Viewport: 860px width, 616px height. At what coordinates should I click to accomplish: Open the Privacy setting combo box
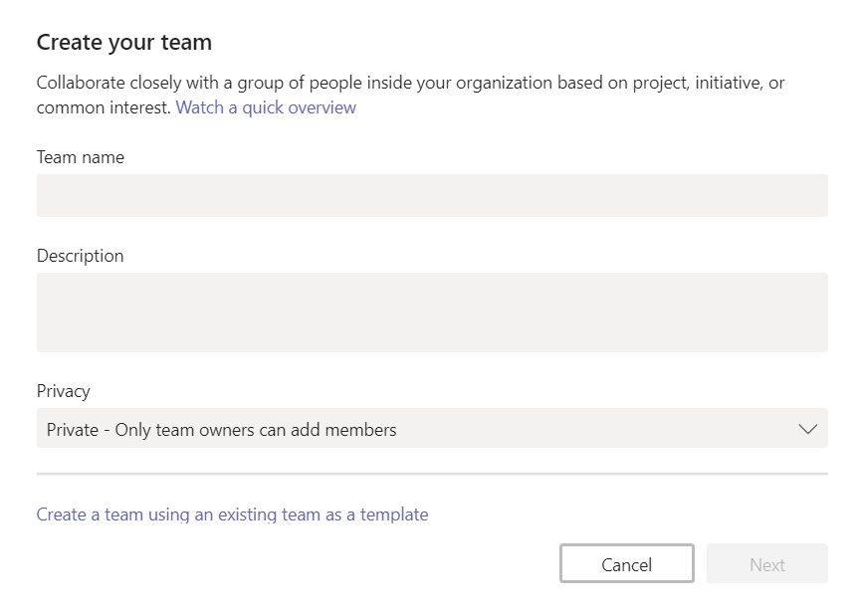click(432, 428)
